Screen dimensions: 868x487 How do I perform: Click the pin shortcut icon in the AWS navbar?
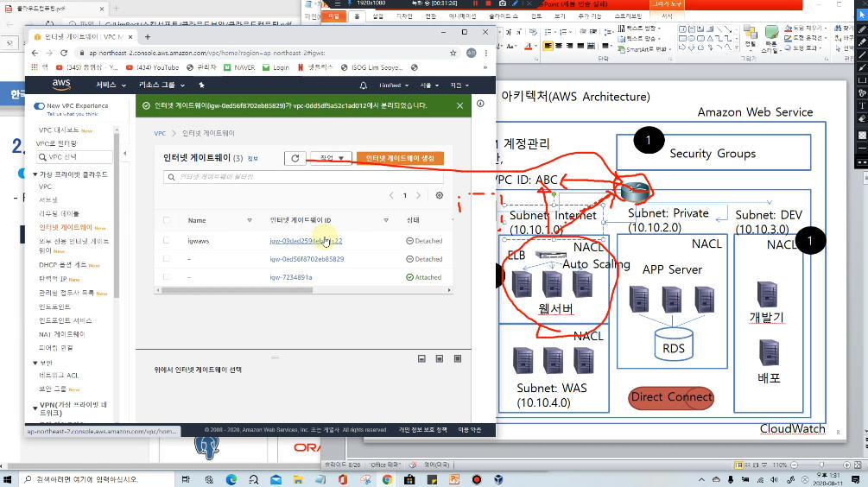(x=201, y=85)
